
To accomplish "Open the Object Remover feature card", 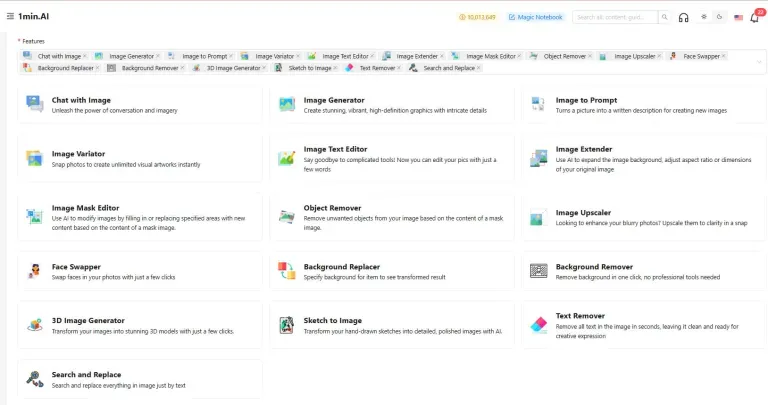I will click(392, 217).
